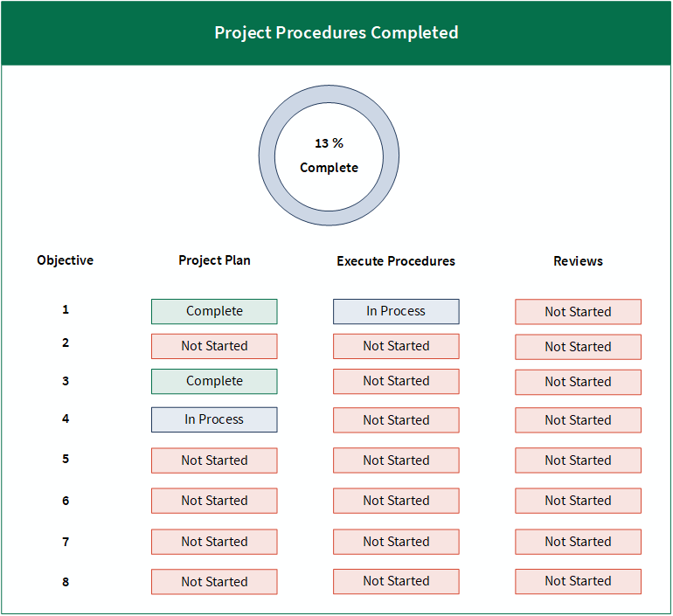Viewport: 673px width, 616px height.
Task: Click Objective 6 Reviews Not Started box
Action: pos(578,501)
